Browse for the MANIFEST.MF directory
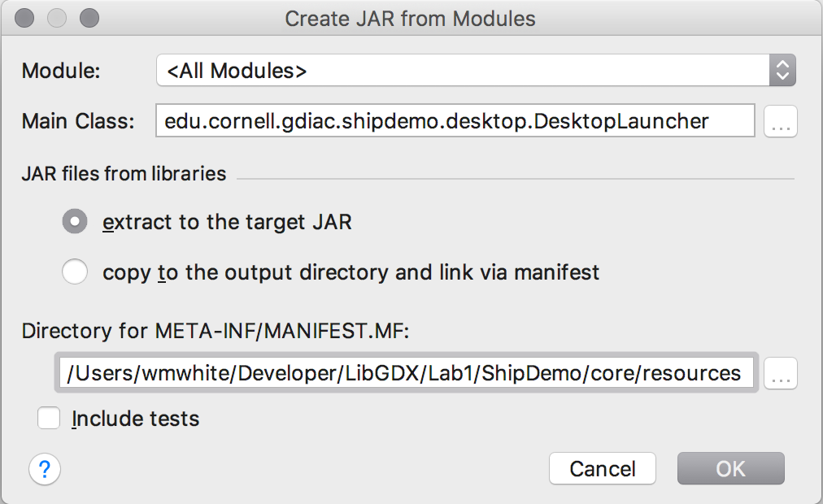 pos(781,373)
